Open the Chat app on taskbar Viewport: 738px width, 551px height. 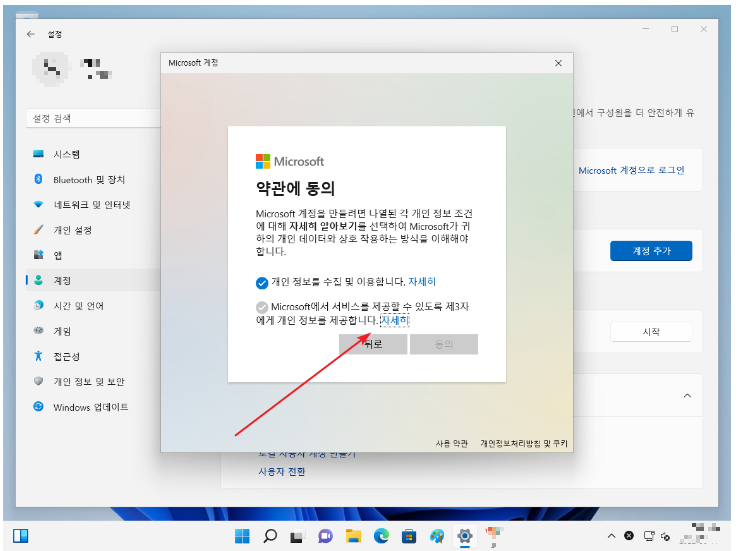325,536
